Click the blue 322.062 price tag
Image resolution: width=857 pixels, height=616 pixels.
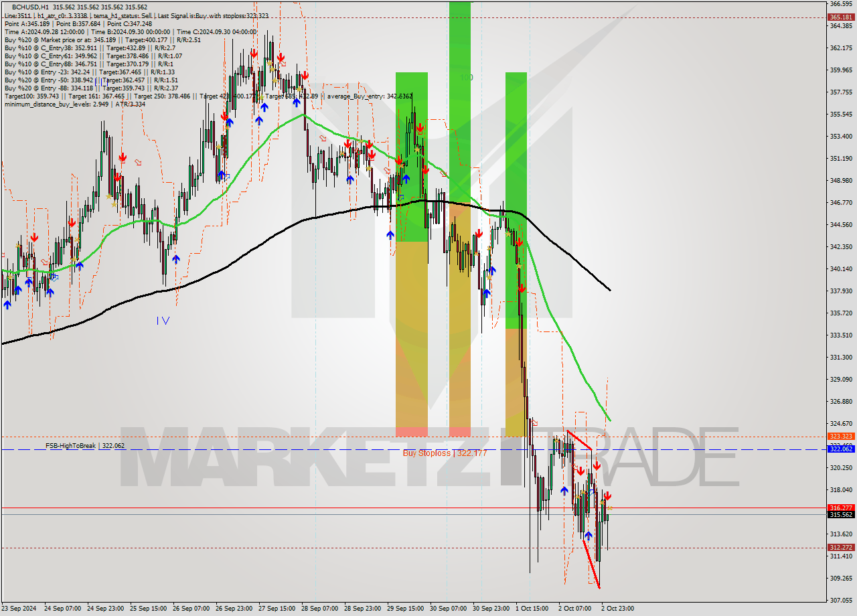(840, 449)
